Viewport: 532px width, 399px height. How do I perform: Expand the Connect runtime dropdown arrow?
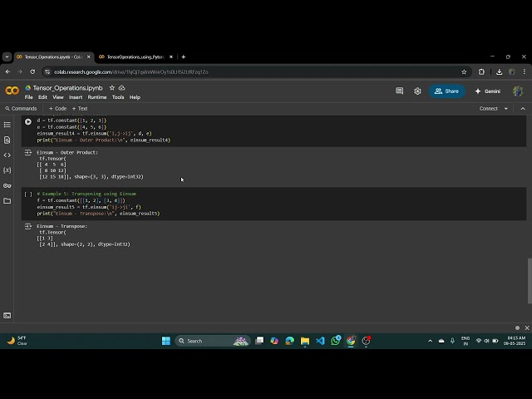coord(506,109)
